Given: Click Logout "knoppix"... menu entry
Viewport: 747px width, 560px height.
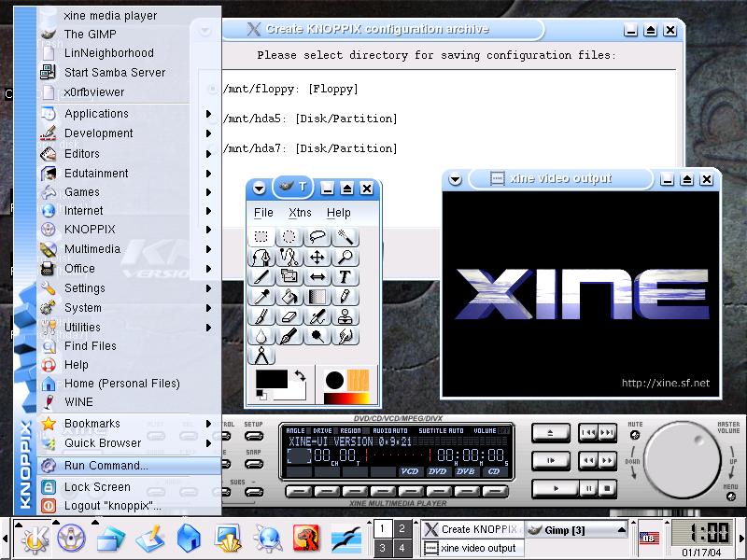Looking at the screenshot, I should click(x=129, y=506).
